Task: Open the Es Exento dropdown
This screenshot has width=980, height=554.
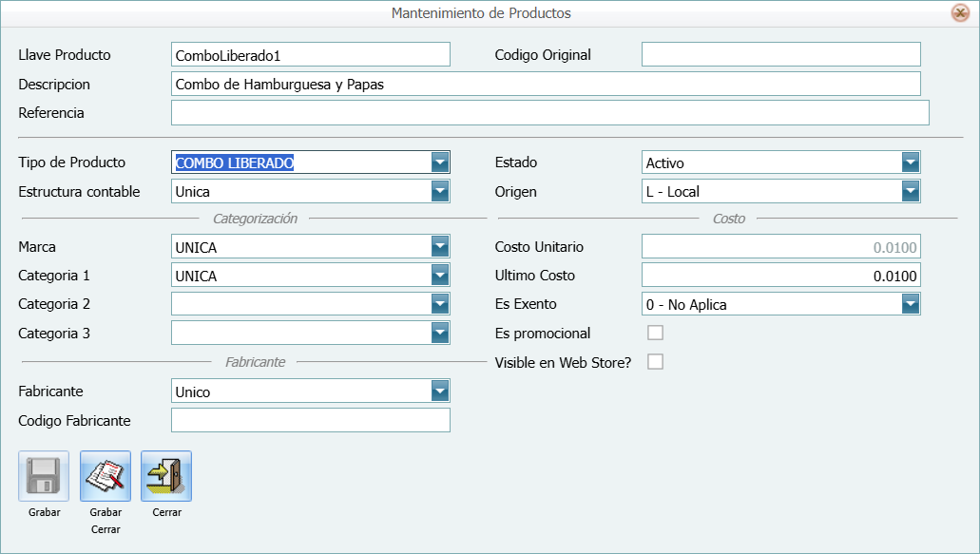Action: [x=911, y=304]
